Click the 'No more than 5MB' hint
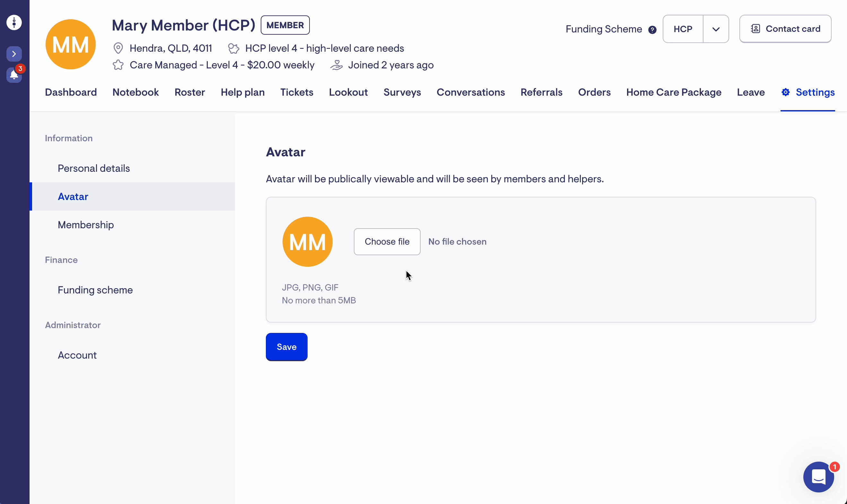 pos(319,300)
